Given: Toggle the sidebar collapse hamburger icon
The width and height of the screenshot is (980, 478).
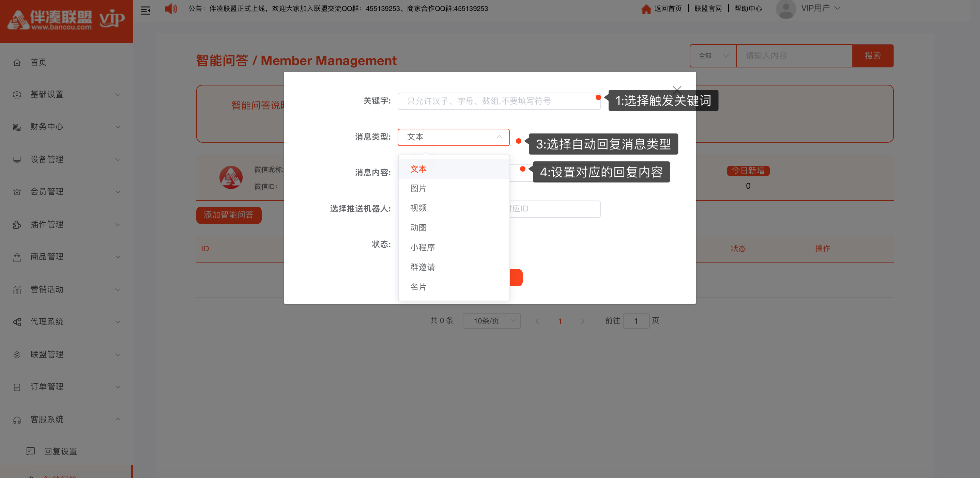Looking at the screenshot, I should [x=145, y=11].
